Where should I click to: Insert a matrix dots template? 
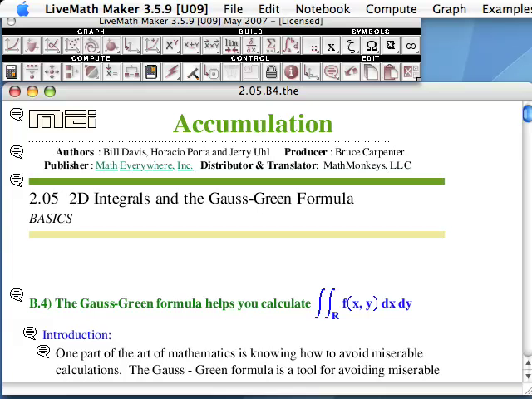click(x=311, y=45)
